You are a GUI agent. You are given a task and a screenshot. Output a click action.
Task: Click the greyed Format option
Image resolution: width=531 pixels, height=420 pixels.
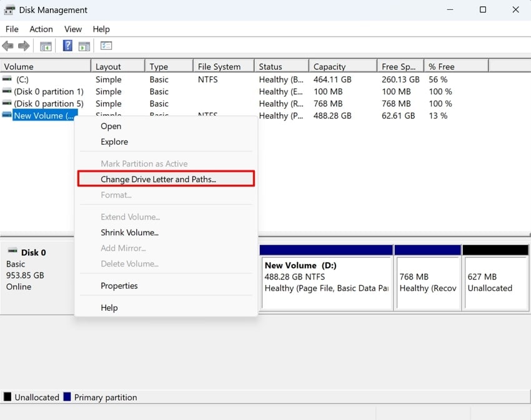point(166,195)
